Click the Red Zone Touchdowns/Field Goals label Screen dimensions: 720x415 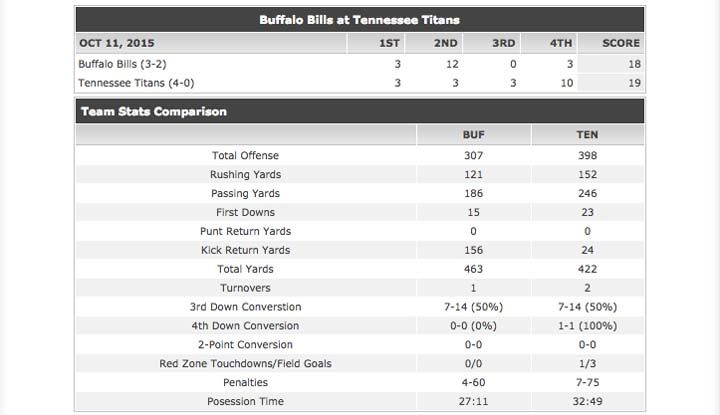pos(245,364)
